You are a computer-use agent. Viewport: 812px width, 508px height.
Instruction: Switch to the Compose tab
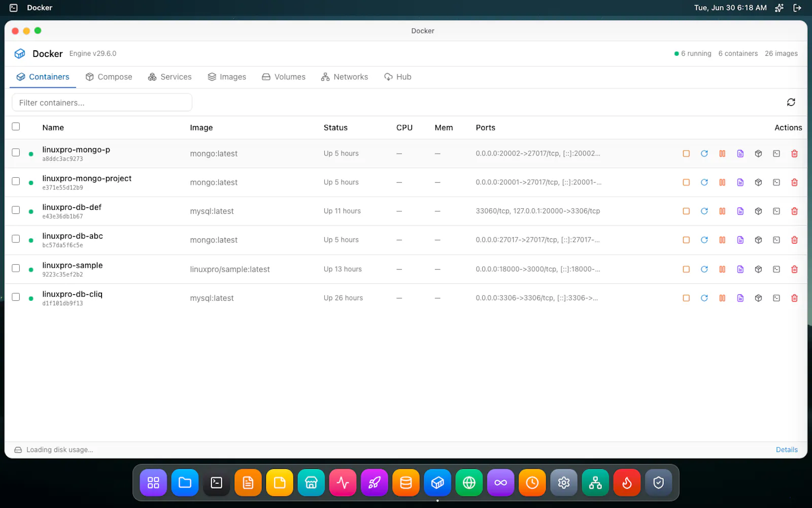point(109,77)
